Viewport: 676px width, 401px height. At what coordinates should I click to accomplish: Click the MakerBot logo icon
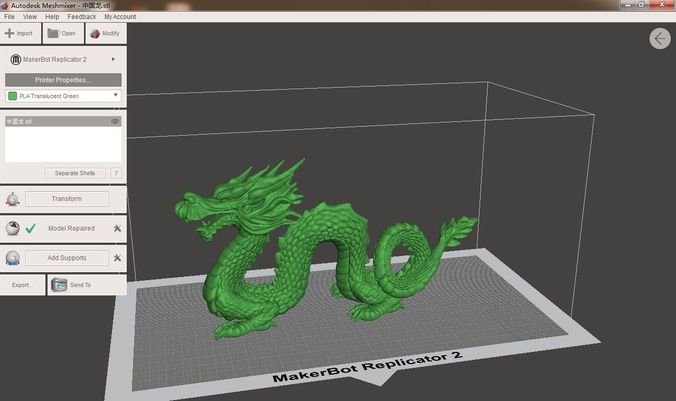point(16,60)
